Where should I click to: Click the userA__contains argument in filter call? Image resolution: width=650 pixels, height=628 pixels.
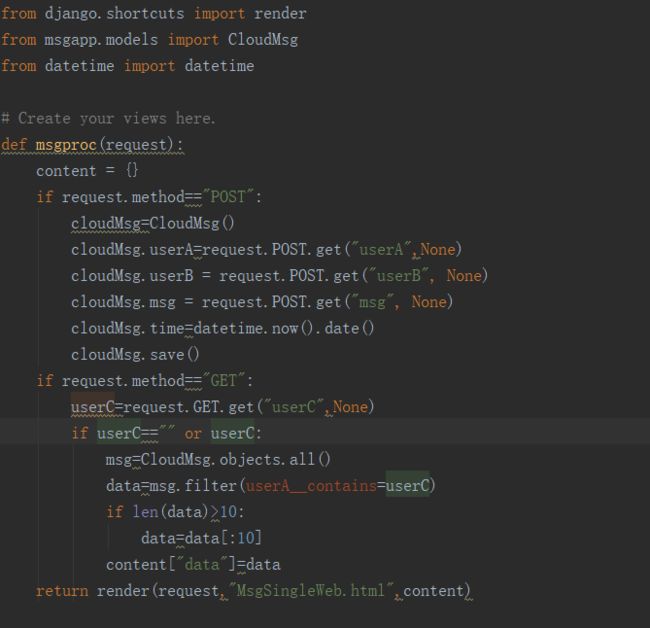pyautogui.click(x=311, y=485)
